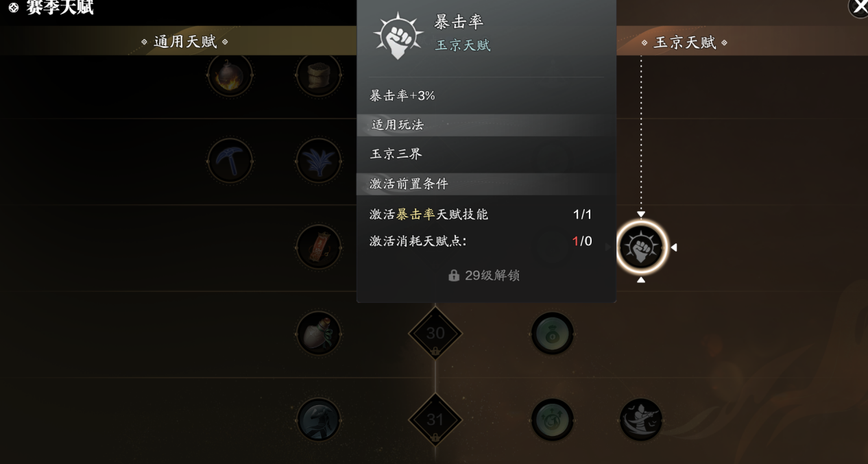Click the leaping warrior talent icon
868x464 pixels.
point(641,419)
